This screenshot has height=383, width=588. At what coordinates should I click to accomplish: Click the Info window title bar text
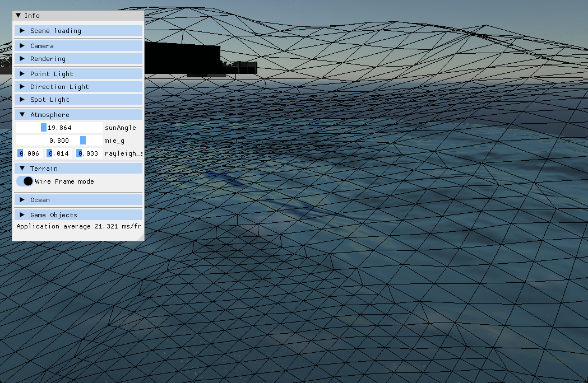[32, 16]
